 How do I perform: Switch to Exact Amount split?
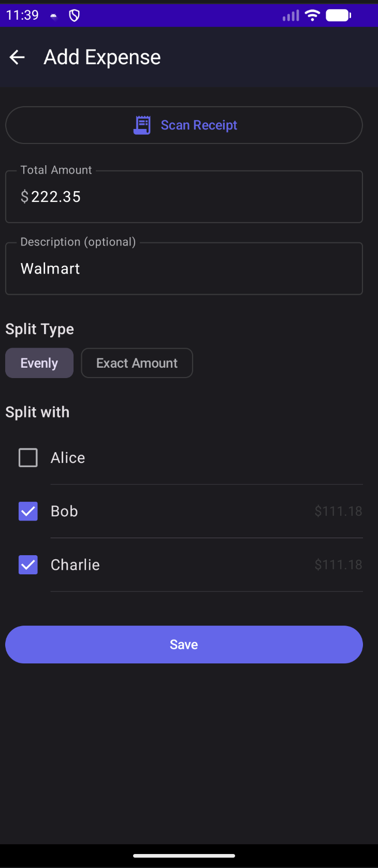(137, 363)
